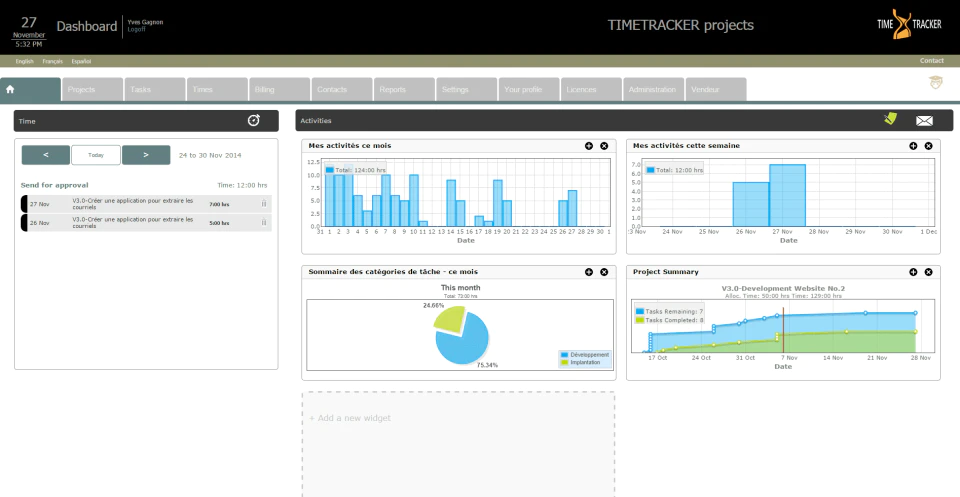Image resolution: width=960 pixels, height=497 pixels.
Task: Click the blue Développement pie slice
Action: [x=464, y=340]
